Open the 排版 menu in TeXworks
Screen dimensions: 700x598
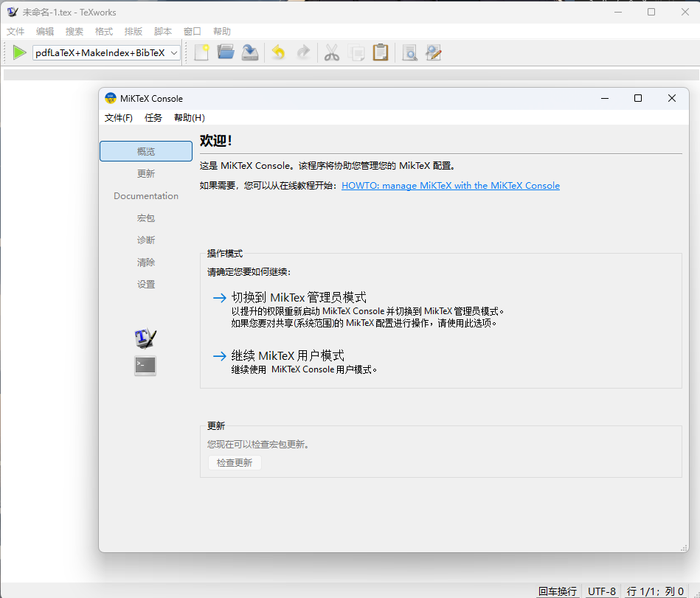[x=134, y=32]
